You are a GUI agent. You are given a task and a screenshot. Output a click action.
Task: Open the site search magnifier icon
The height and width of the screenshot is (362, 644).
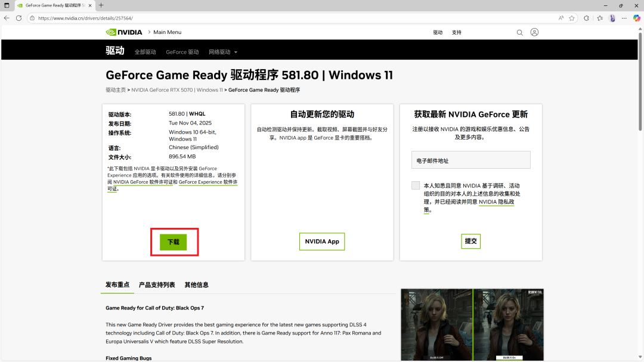[519, 32]
